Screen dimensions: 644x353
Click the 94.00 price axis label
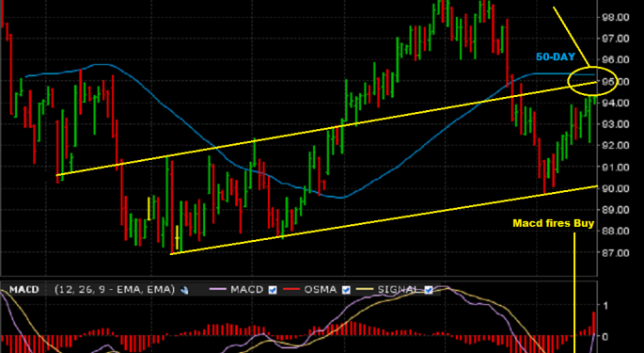coord(615,103)
